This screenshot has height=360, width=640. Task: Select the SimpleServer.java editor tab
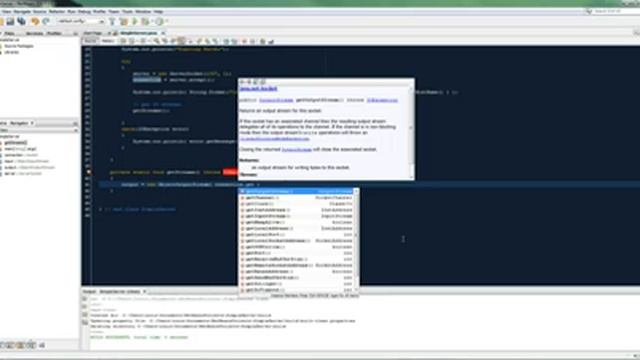[x=138, y=33]
